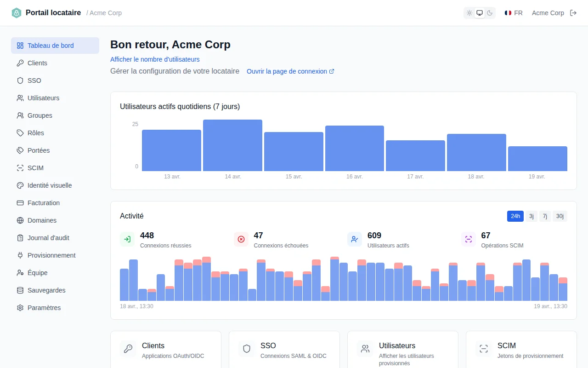Click the 16 avr. bar in daily users chart
Viewport: 588px width, 368px height.
[x=355, y=148]
